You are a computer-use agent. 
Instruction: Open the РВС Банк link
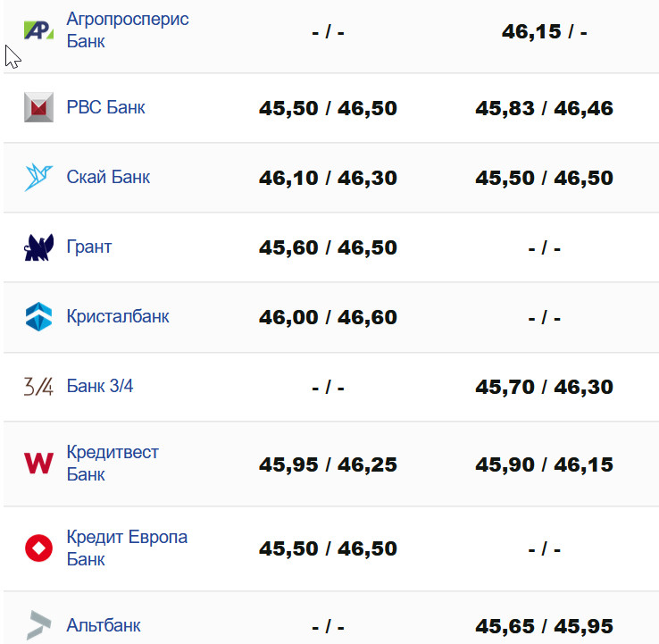point(105,107)
